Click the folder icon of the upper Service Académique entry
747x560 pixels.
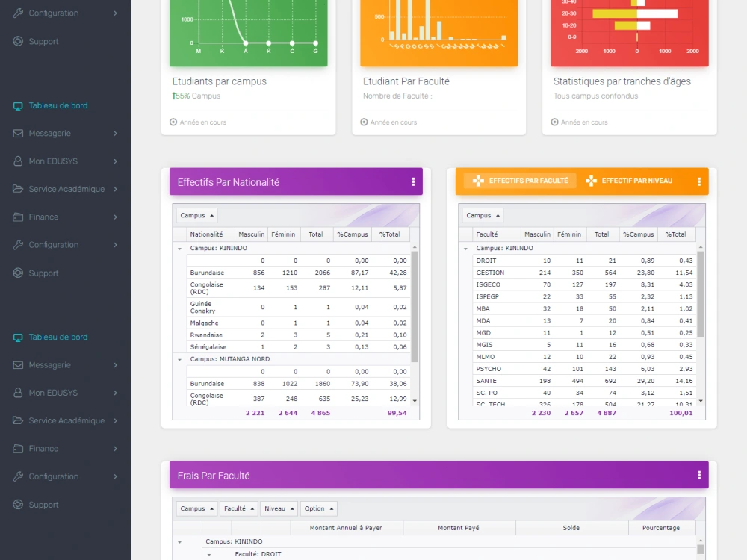18,189
